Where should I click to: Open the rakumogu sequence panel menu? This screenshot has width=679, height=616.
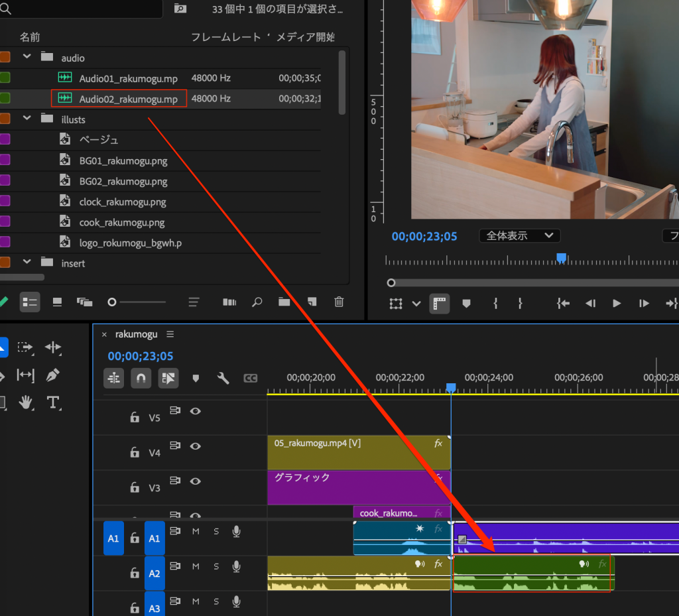(x=170, y=334)
